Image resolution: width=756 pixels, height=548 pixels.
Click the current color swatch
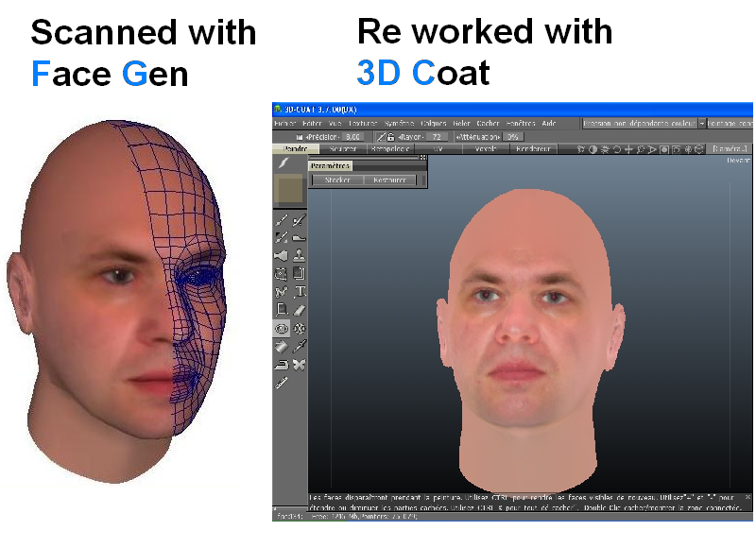[290, 191]
